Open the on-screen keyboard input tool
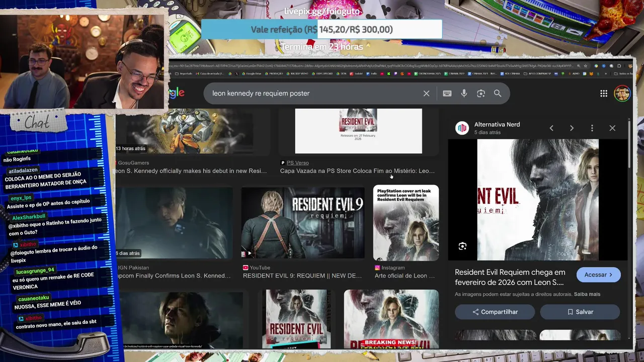This screenshot has width=644, height=362. pyautogui.click(x=447, y=94)
